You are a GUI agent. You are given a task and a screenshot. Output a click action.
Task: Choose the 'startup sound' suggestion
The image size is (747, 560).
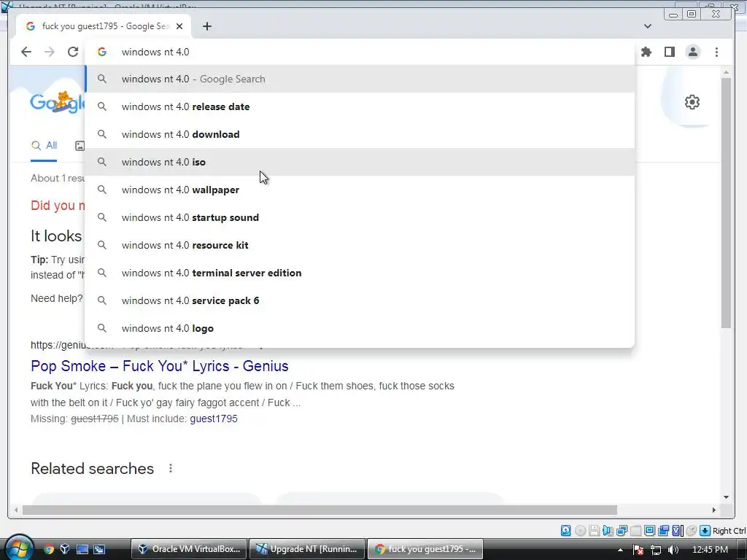[360, 217]
